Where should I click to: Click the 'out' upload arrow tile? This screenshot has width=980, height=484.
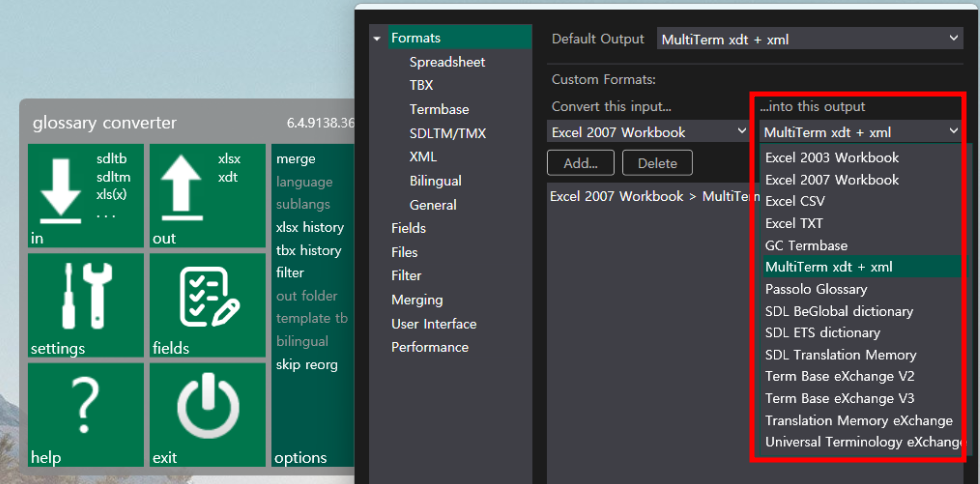click(x=208, y=196)
